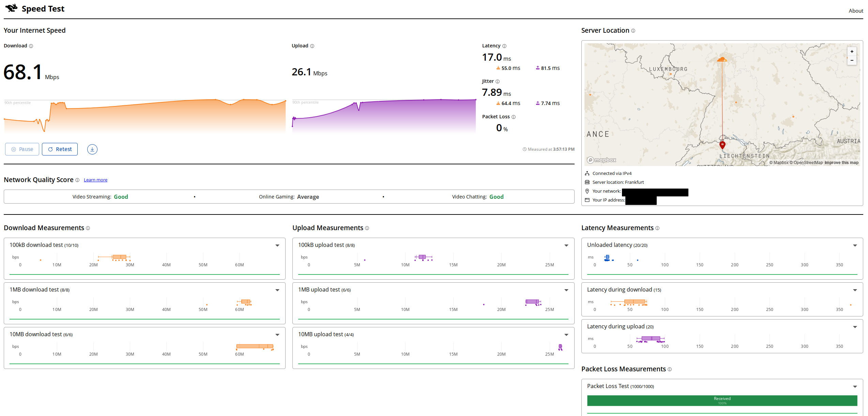Click the Retest button

click(x=60, y=149)
